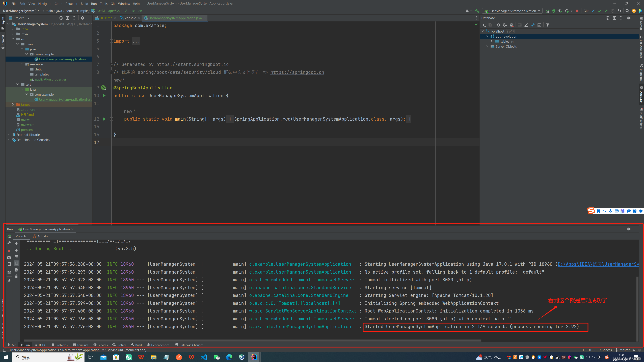Click Git Commit checkmark icon
644x362 pixels.
(600, 11)
